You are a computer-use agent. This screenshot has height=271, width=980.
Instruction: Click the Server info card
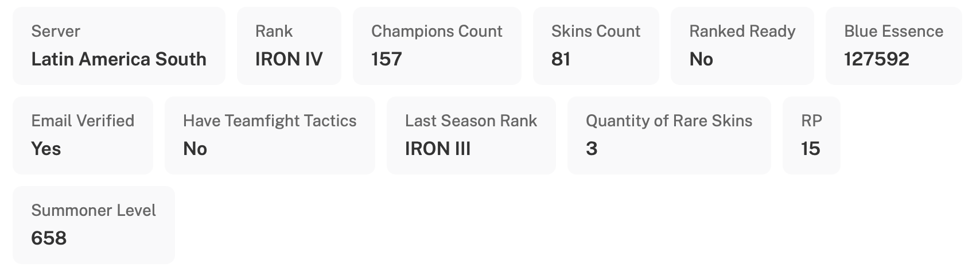[x=119, y=46]
